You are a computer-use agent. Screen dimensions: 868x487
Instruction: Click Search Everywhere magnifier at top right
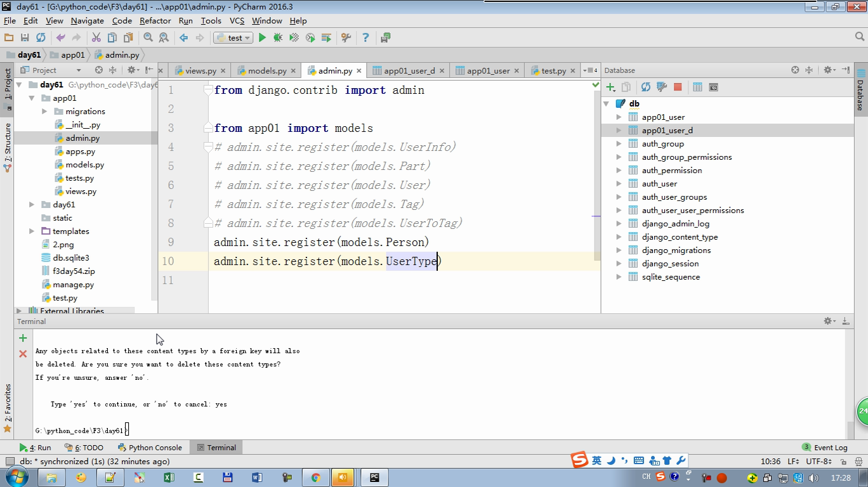pyautogui.click(x=860, y=37)
